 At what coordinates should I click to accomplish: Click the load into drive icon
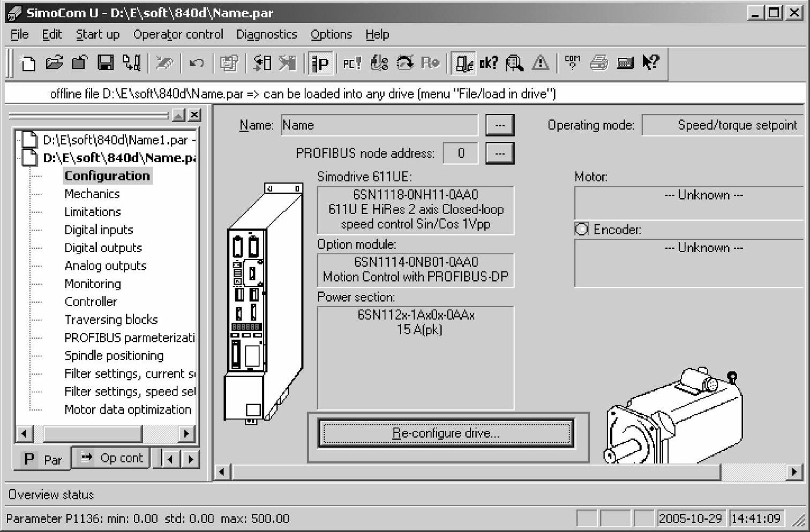pos(262,63)
